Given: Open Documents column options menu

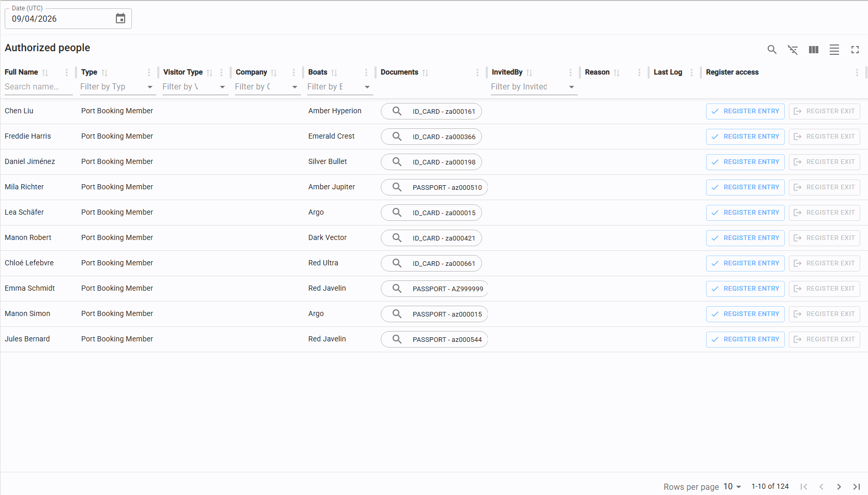Looking at the screenshot, I should point(477,72).
